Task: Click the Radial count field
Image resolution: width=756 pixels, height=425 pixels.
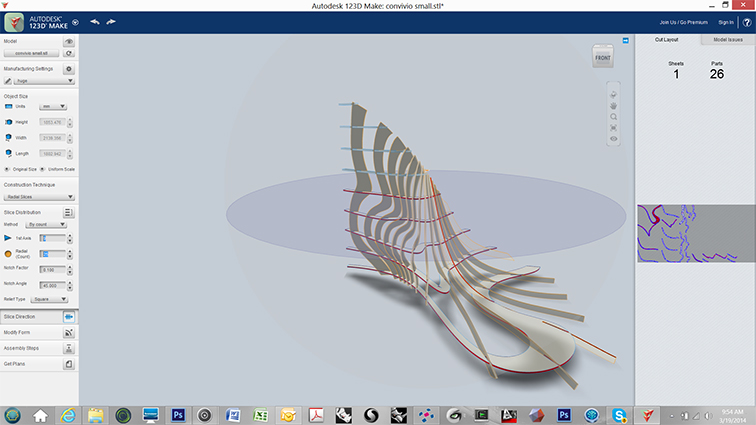Action: pyautogui.click(x=52, y=254)
